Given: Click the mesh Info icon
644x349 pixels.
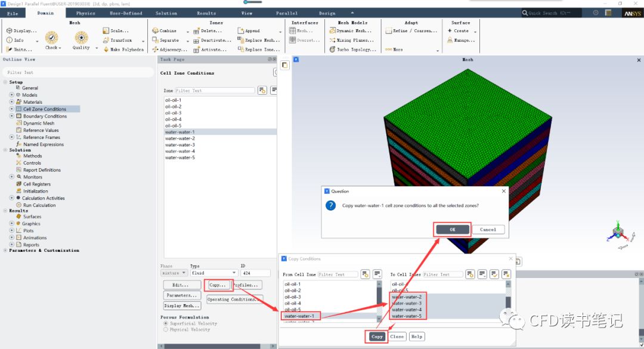Looking at the screenshot, I should tap(10, 41).
